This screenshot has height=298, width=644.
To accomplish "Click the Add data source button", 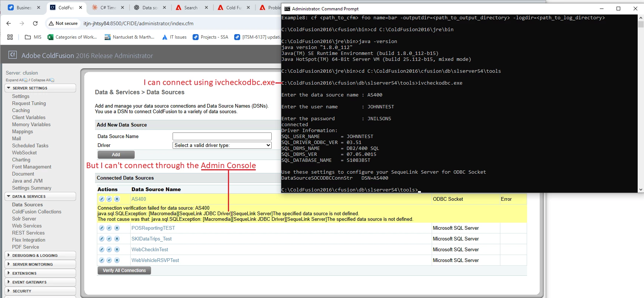I will pos(116,155).
